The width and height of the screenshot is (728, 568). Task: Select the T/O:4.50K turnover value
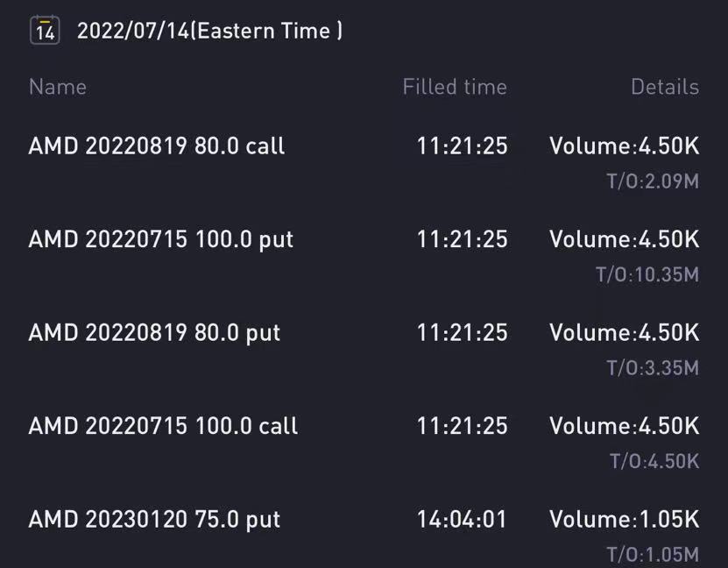654,461
